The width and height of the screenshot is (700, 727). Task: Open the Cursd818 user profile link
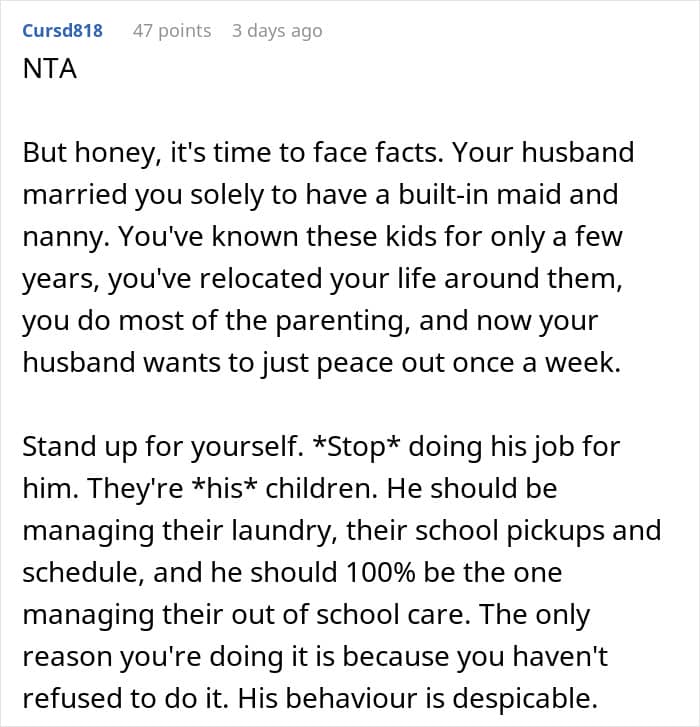(x=63, y=31)
